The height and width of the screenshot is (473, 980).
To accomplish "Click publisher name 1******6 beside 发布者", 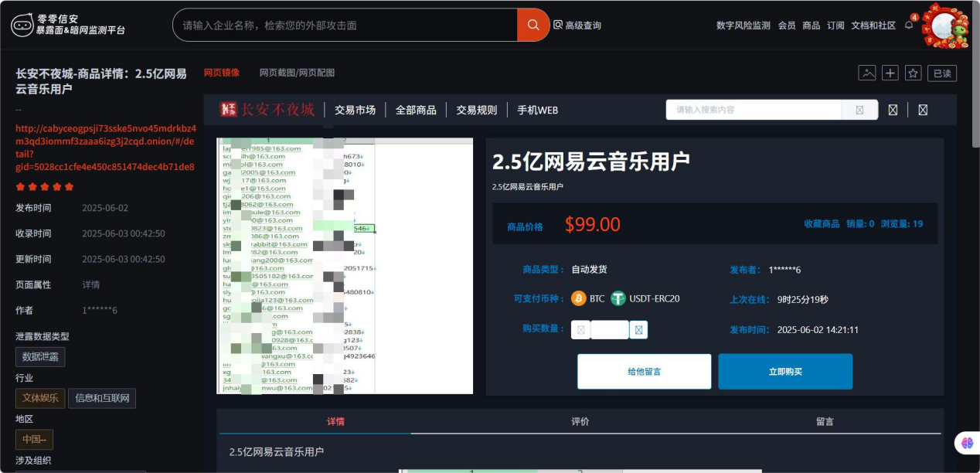I will (x=784, y=270).
